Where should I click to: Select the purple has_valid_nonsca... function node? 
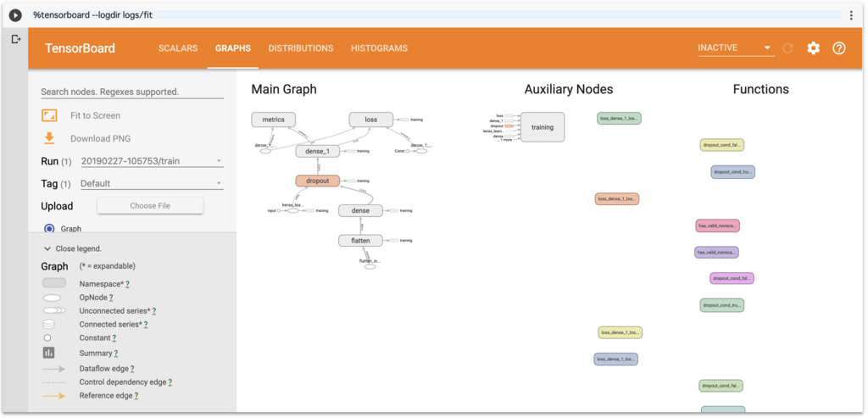tap(716, 252)
